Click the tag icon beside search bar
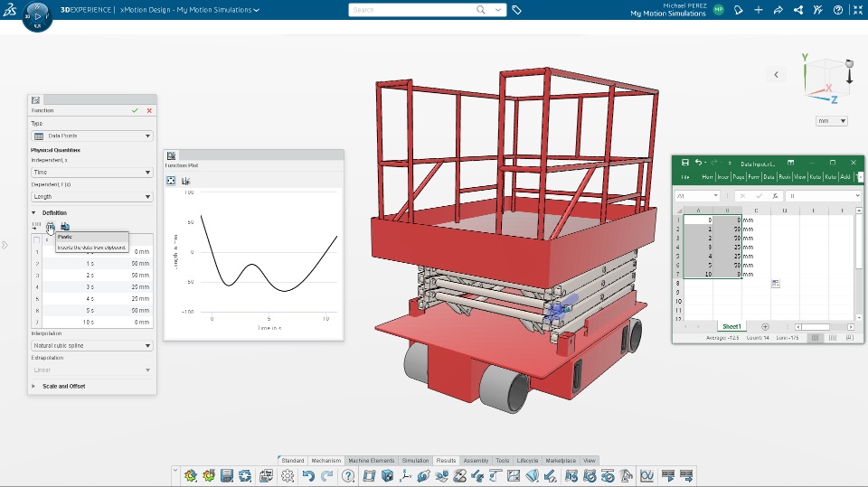The height and width of the screenshot is (487, 868). click(x=516, y=10)
